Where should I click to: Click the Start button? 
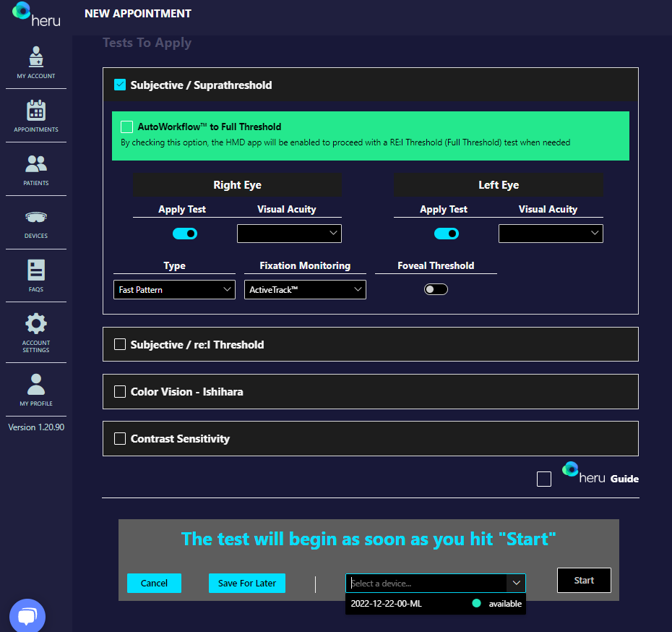point(584,580)
